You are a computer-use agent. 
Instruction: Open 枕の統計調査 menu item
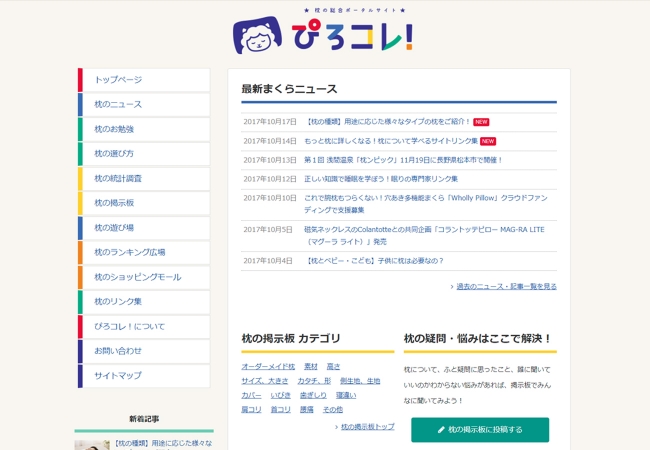pyautogui.click(x=144, y=179)
